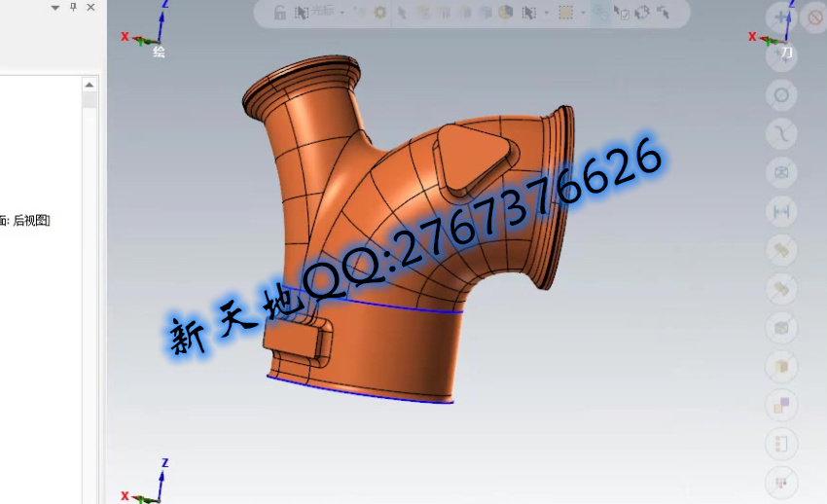Screen dimensions: 827x504
Task: Click the dimension filter icon on right bar
Action: click(781, 211)
